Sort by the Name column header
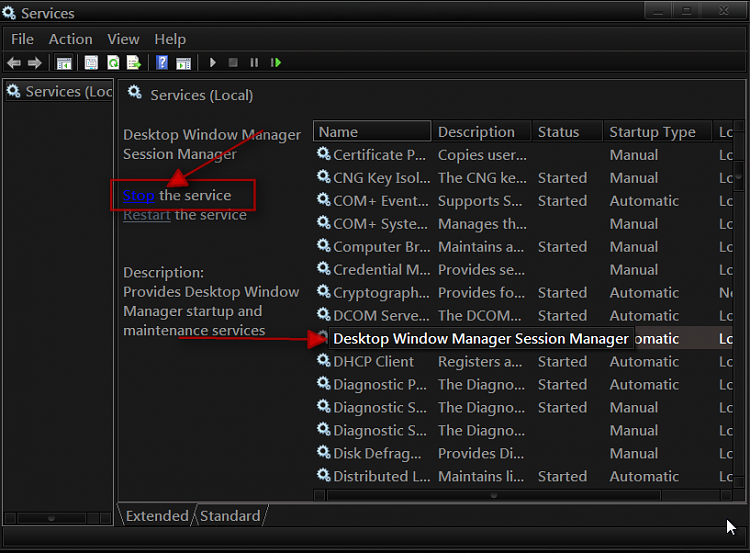 372,132
